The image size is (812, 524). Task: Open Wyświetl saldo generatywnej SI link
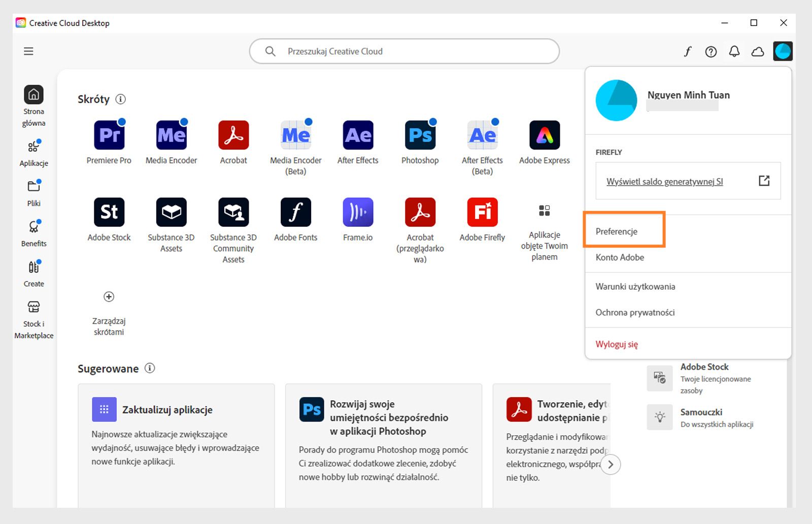click(665, 181)
